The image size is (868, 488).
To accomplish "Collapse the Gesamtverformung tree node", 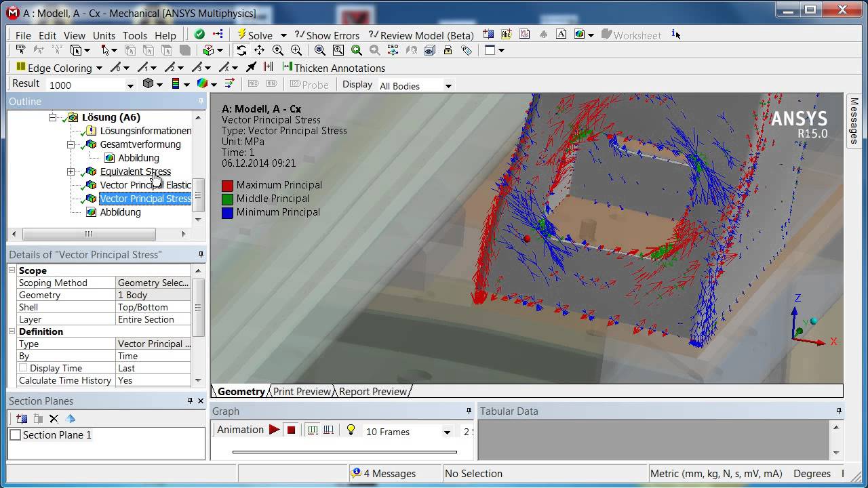I will click(x=71, y=144).
